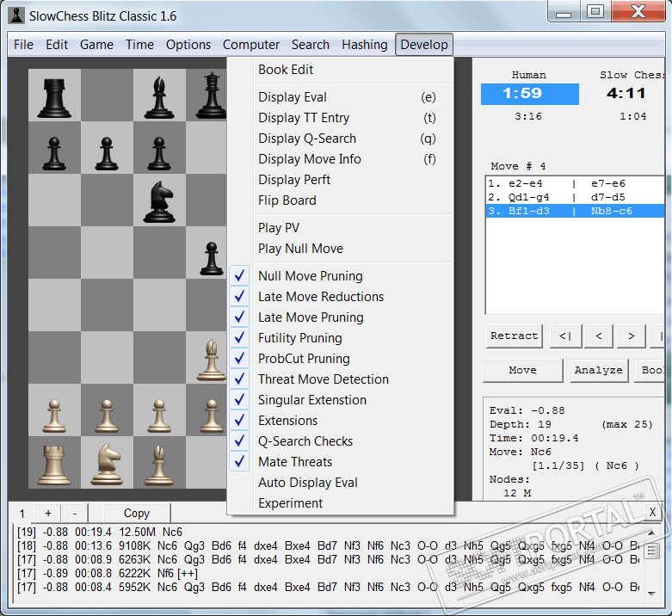This screenshot has height=616, width=672.
Task: Toggle Threat Move Detection
Action: click(x=340, y=379)
